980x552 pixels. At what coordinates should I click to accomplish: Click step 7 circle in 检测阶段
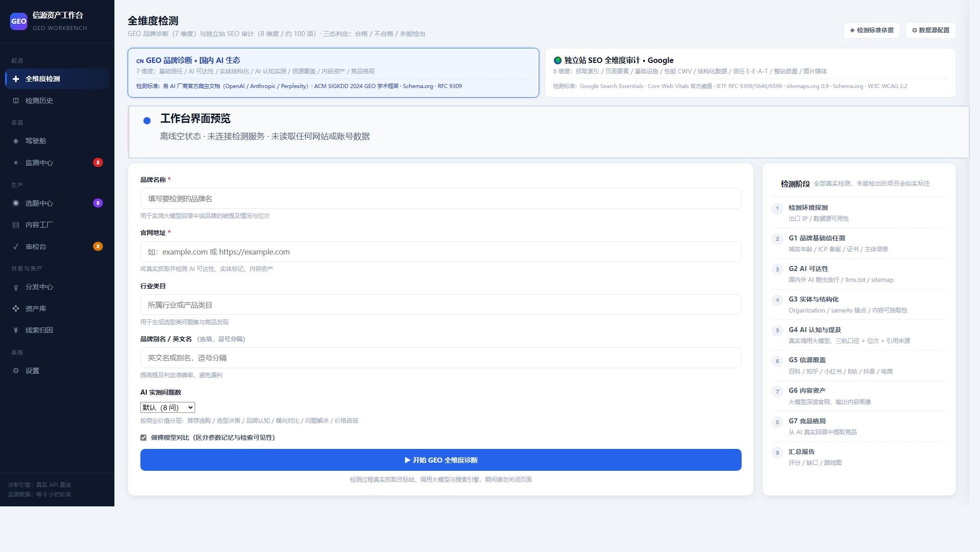[x=778, y=391]
